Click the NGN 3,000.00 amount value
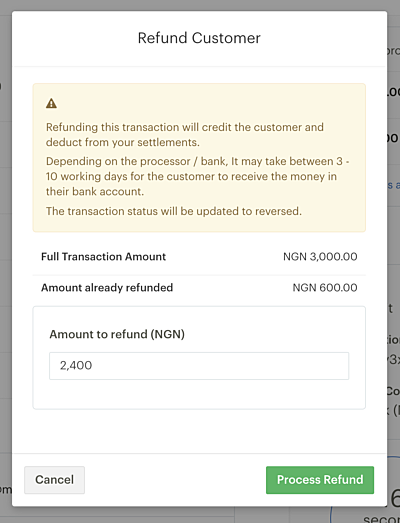The height and width of the screenshot is (523, 400). 320,256
